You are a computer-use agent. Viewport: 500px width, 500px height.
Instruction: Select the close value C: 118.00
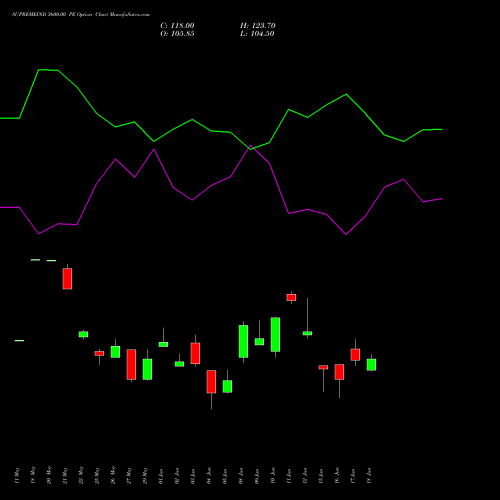[x=177, y=26]
